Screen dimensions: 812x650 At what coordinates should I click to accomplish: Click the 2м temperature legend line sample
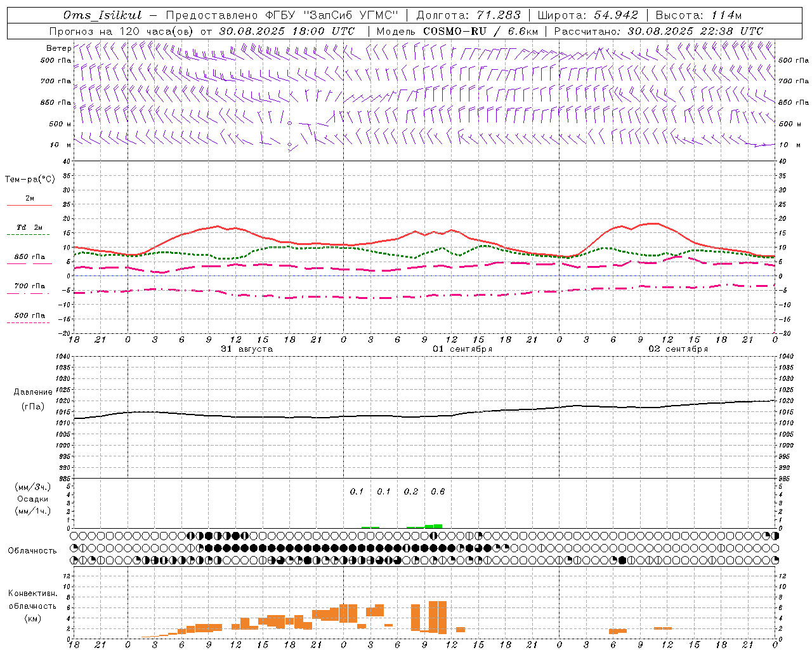[29, 206]
